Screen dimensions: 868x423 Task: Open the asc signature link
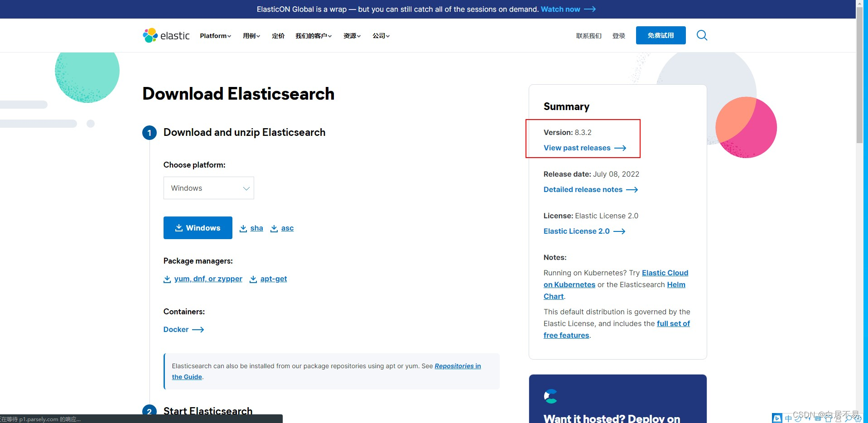[287, 228]
